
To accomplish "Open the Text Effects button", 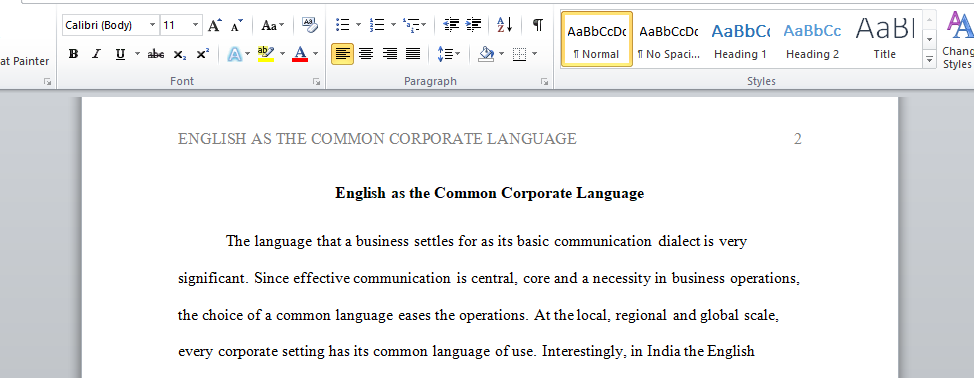I will pos(238,54).
